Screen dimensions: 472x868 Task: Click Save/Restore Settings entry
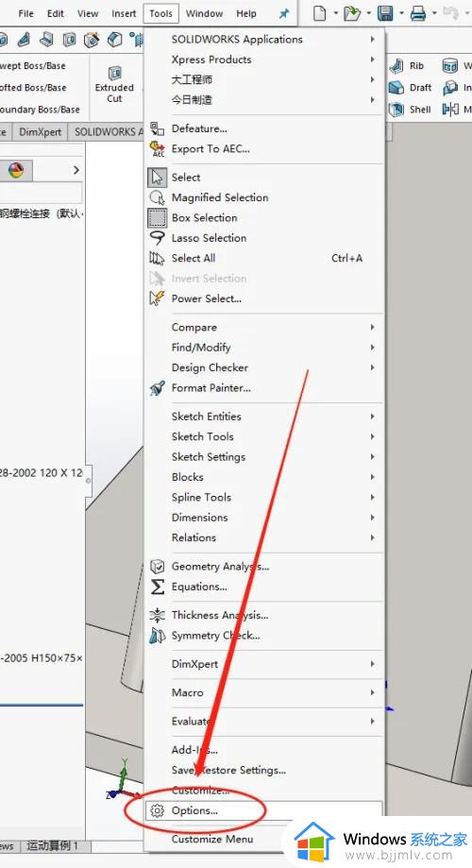pos(264,770)
